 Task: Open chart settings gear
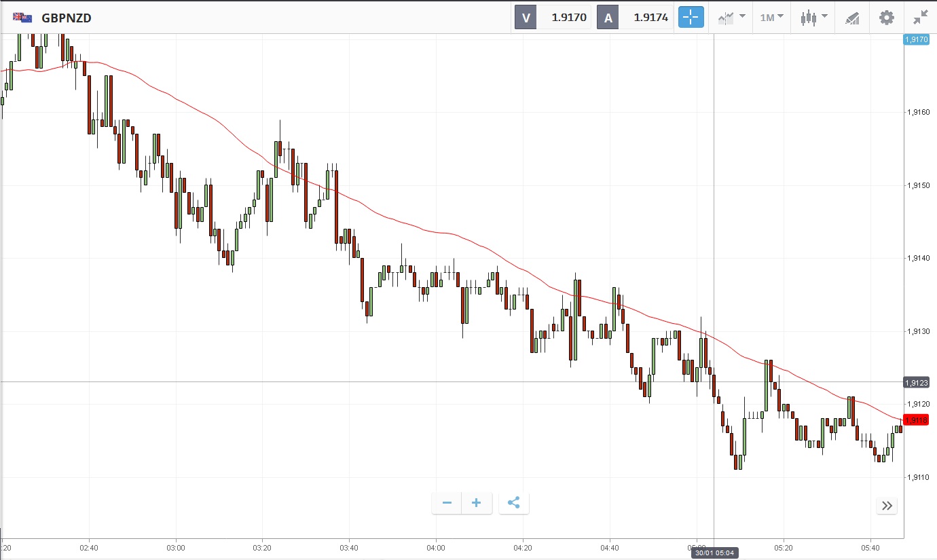887,18
